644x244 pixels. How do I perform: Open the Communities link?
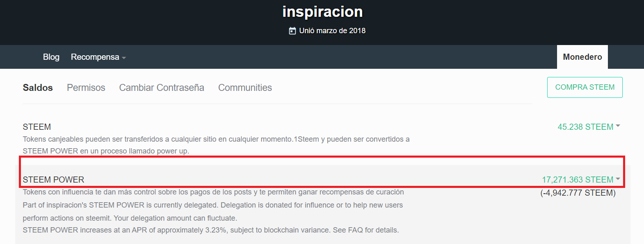click(x=245, y=88)
